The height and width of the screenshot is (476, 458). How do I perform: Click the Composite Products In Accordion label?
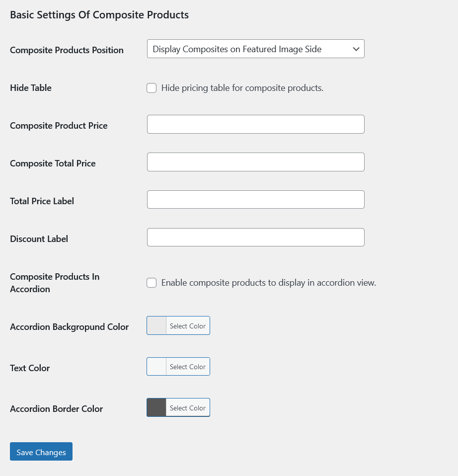click(55, 283)
